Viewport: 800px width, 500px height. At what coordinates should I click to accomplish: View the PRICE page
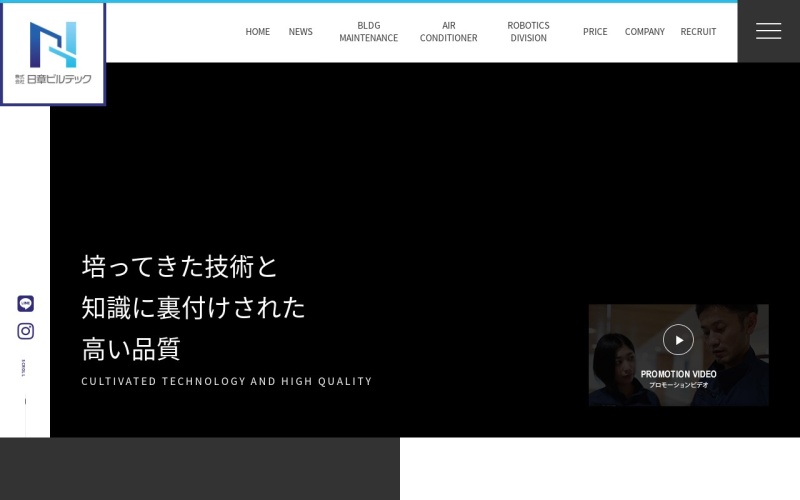click(595, 32)
